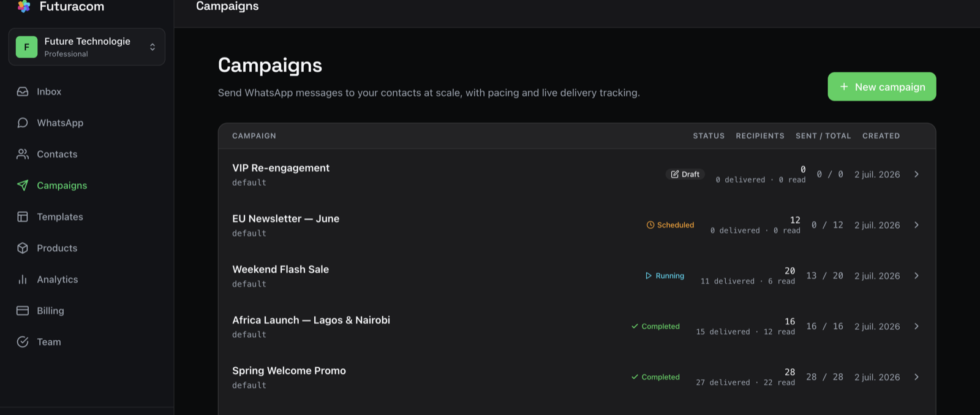Image resolution: width=980 pixels, height=415 pixels.
Task: Open Products using the box icon
Action: click(23, 248)
